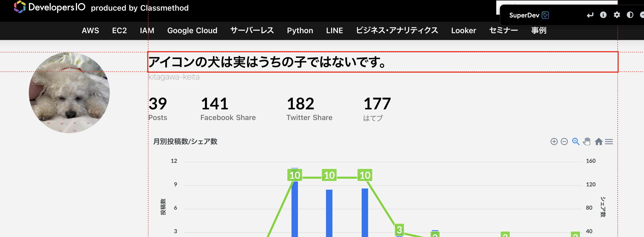Click the 39 Posts count
This screenshot has width=644, height=237.
click(x=158, y=109)
